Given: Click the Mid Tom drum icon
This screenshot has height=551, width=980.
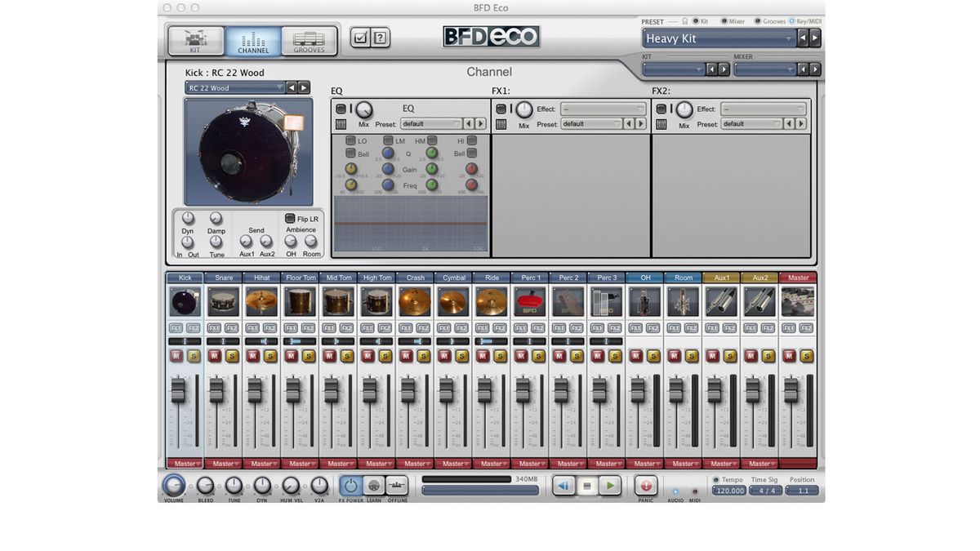Looking at the screenshot, I should pos(339,302).
